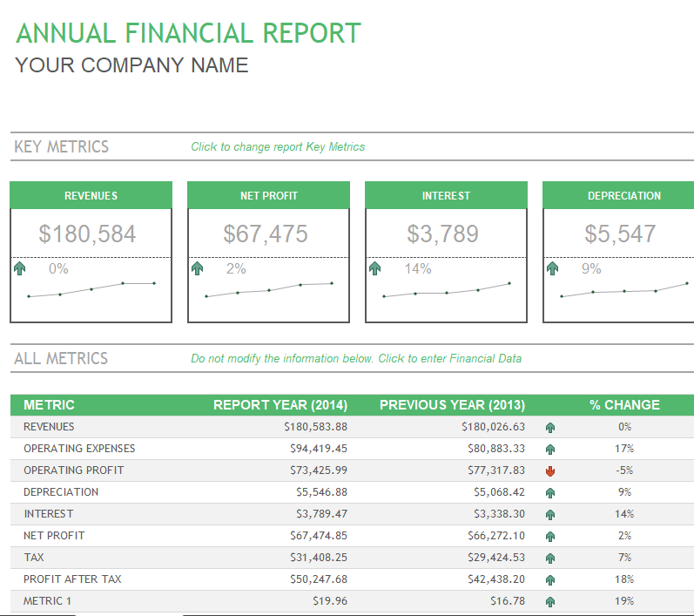The image size is (694, 616).
Task: Click the up arrow in Interest card
Action: point(375,269)
